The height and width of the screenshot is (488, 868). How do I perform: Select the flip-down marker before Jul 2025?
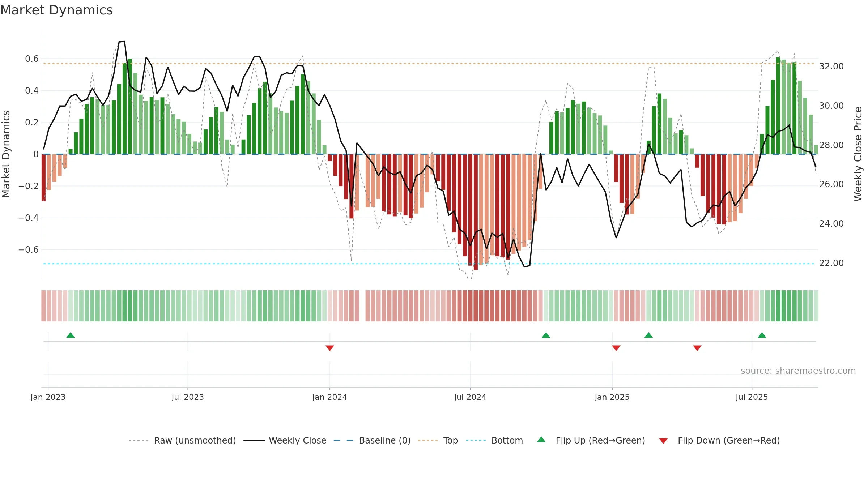pos(697,348)
